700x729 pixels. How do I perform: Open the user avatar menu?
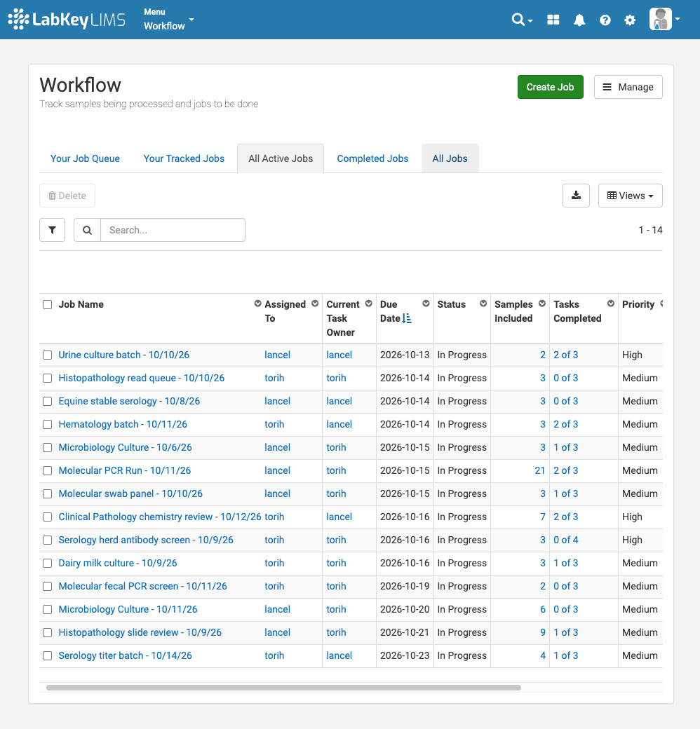[x=664, y=19]
